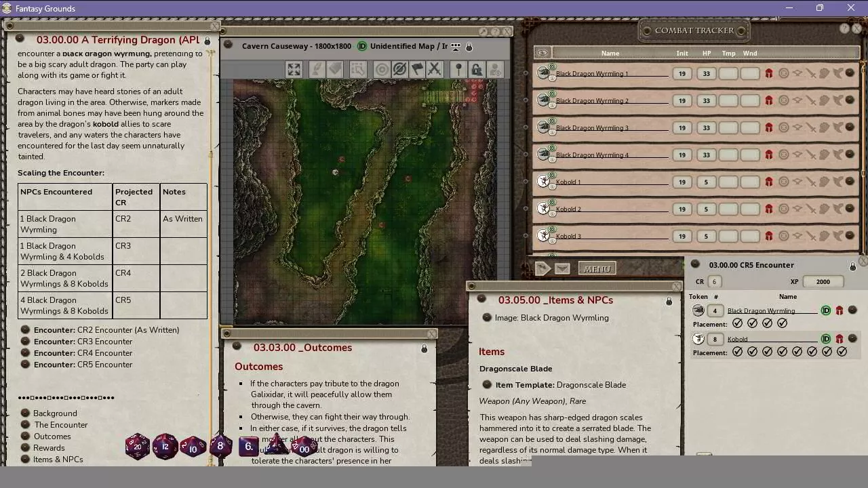The image size is (868, 488).
Task: Toggle the map mask/visibility (crossed eye) tool
Action: point(399,69)
